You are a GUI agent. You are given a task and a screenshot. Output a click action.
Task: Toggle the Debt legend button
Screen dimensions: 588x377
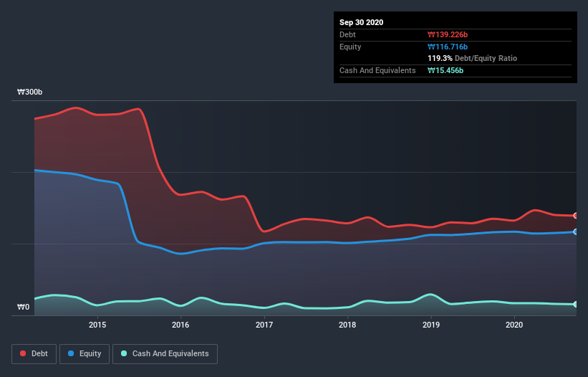coord(34,354)
